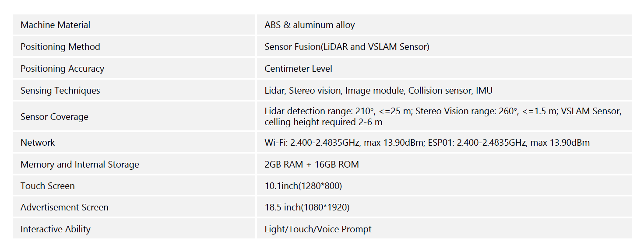This screenshot has height=252, width=644.
Task: Select the 2GB RAM + 16GB ROM value
Action: click(x=311, y=164)
